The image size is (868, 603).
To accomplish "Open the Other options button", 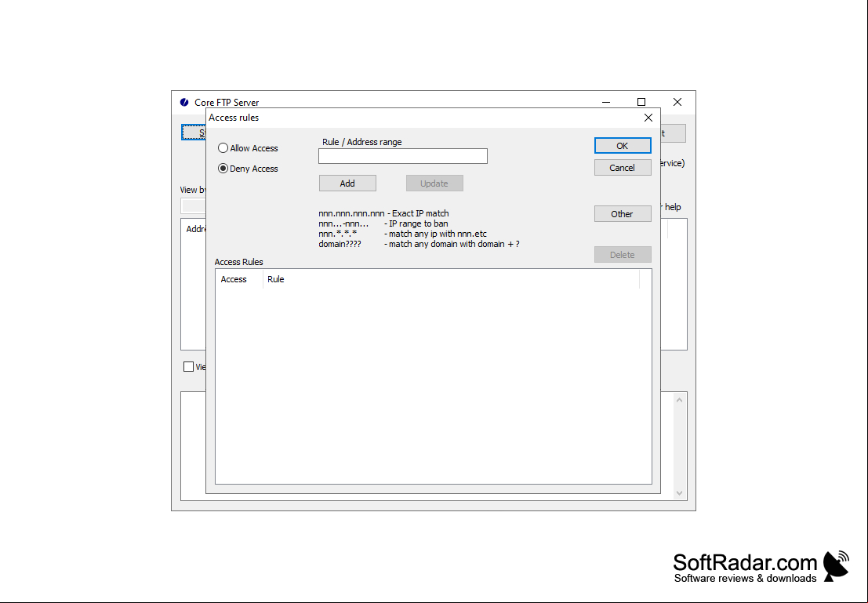I will coord(623,214).
